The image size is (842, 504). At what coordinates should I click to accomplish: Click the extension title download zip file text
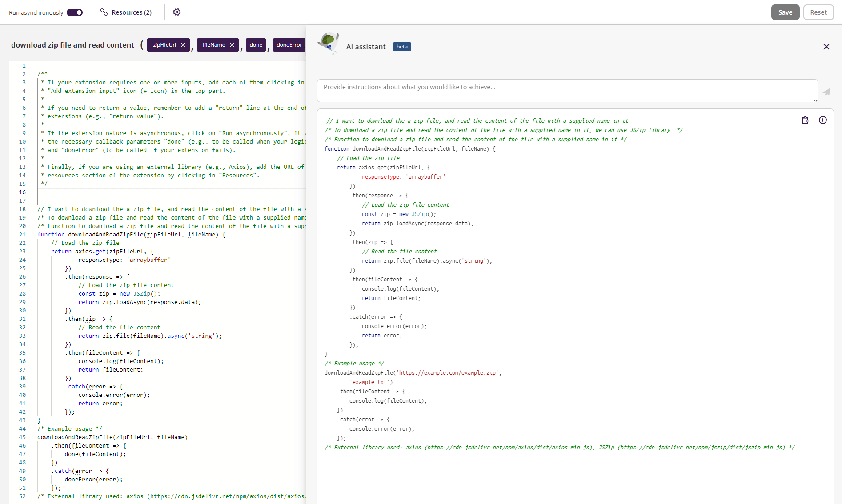(x=73, y=44)
